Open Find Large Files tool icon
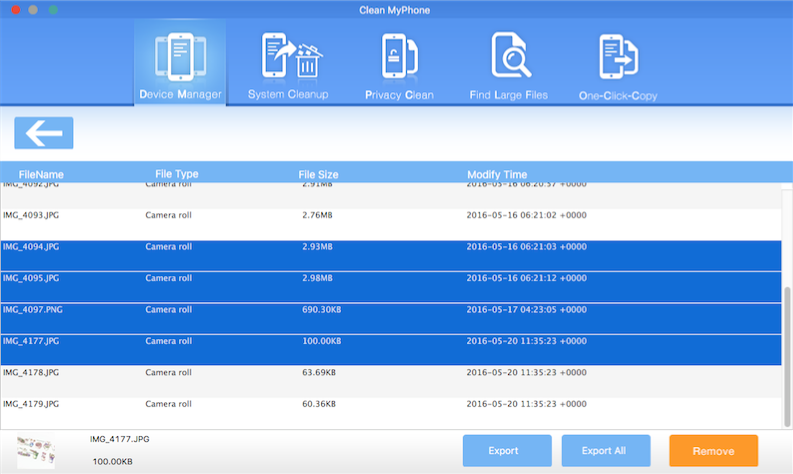This screenshot has height=474, width=793. click(x=511, y=55)
